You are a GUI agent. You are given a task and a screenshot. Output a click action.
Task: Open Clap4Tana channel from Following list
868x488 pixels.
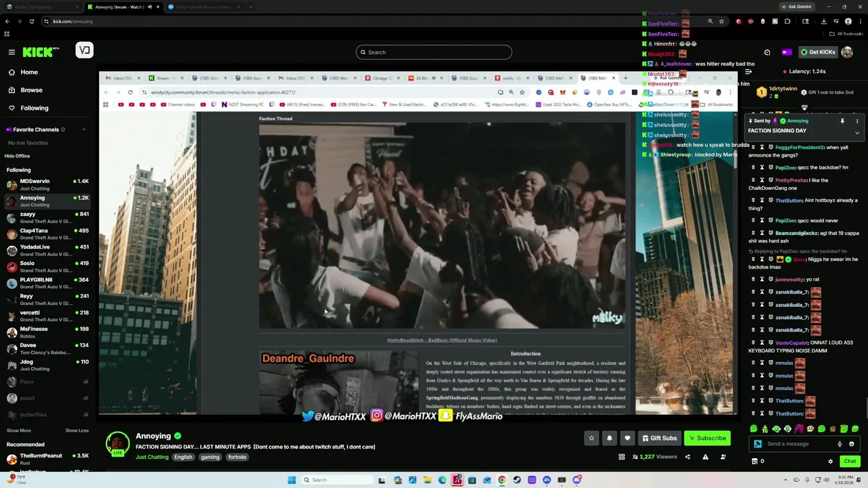pos(46,234)
